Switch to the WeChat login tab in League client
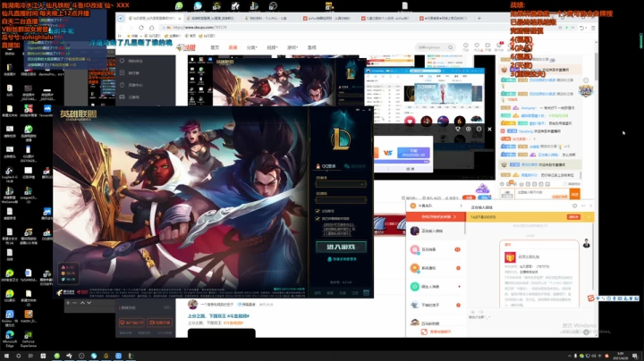 click(355, 166)
